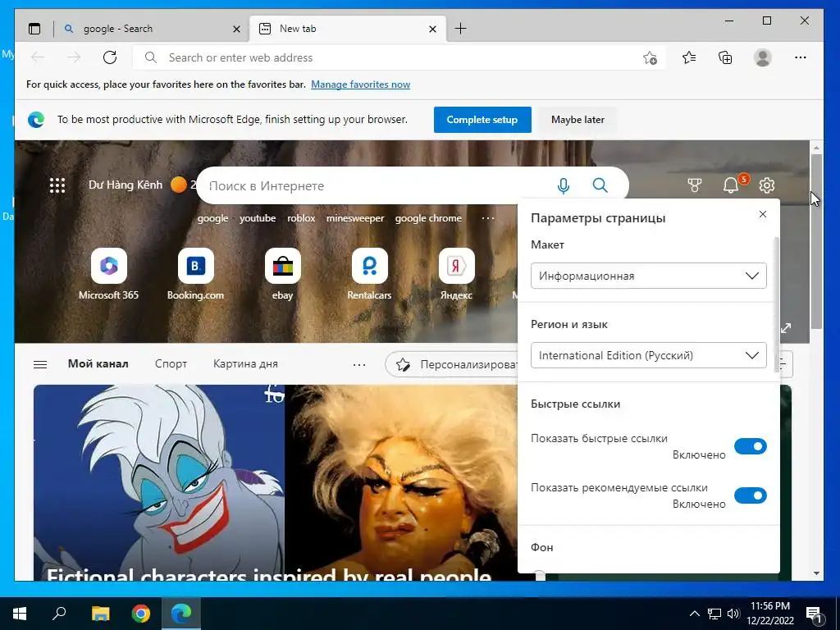Image resolution: width=840 pixels, height=630 pixels.
Task: Open ebay quick link
Action: coord(282,274)
